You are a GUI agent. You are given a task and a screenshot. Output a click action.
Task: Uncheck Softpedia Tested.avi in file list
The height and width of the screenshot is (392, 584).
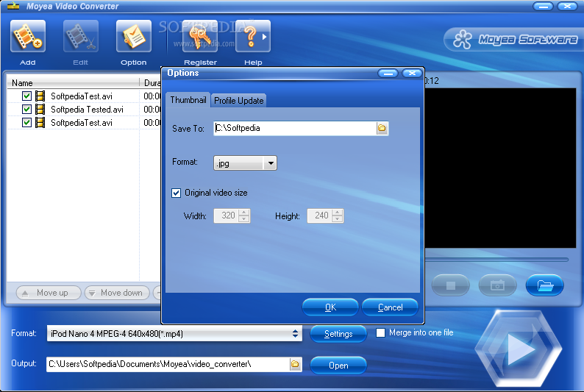26,110
